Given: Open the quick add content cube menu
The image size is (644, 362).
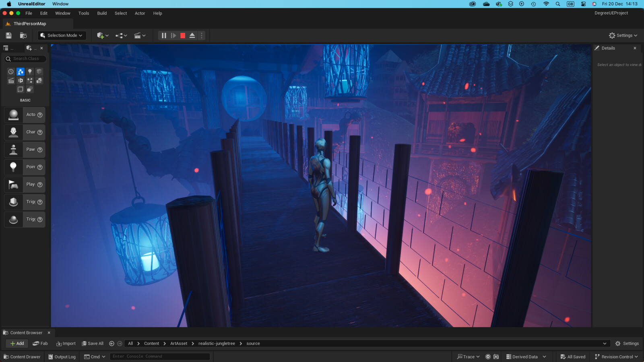Looking at the screenshot, I should pos(103,35).
